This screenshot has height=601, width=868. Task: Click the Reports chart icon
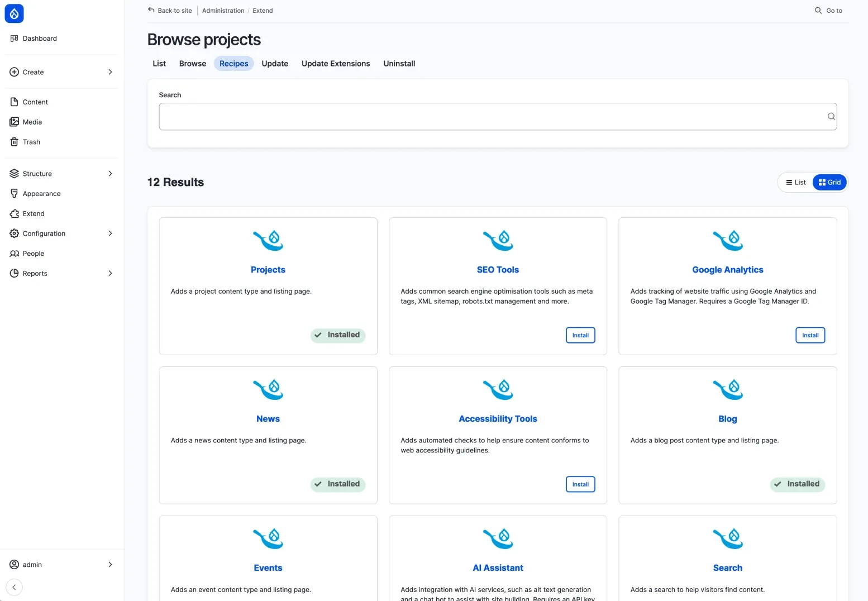pos(15,273)
